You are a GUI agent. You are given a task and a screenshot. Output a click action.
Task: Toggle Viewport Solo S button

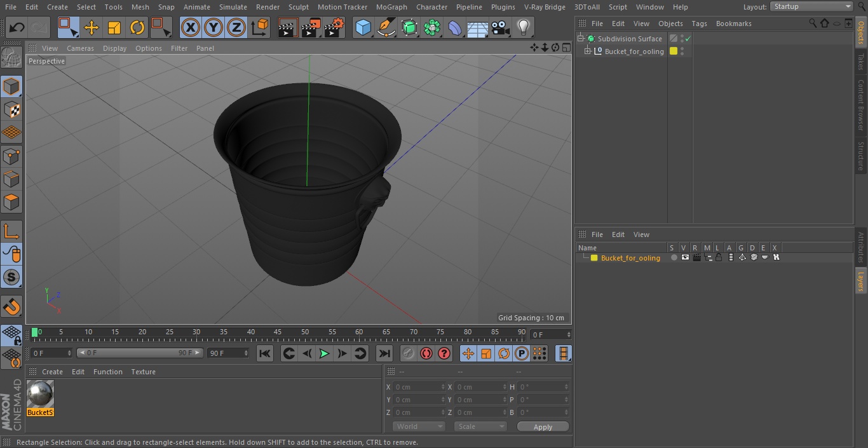[x=11, y=277]
